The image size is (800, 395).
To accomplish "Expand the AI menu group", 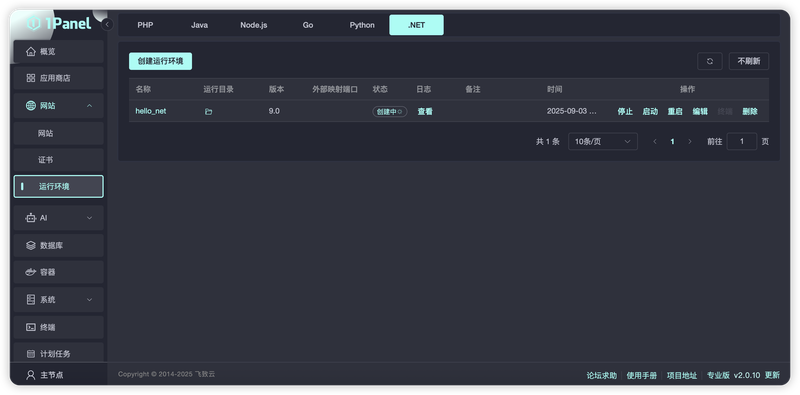I will pos(59,218).
